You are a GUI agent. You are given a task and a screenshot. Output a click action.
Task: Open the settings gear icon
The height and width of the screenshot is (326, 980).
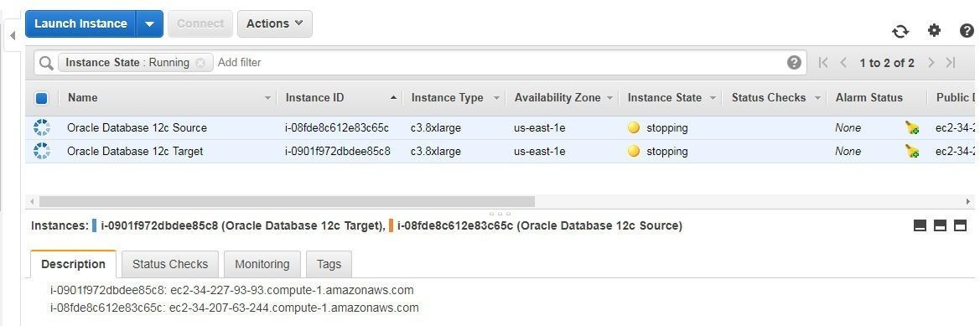(x=935, y=30)
